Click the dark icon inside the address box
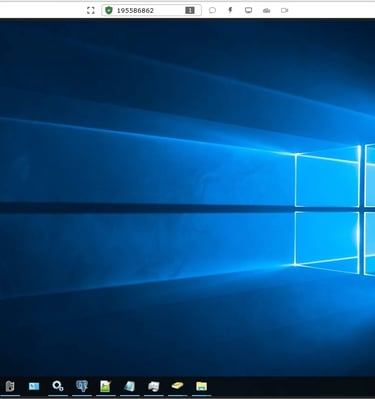The image size is (375, 399). (190, 10)
